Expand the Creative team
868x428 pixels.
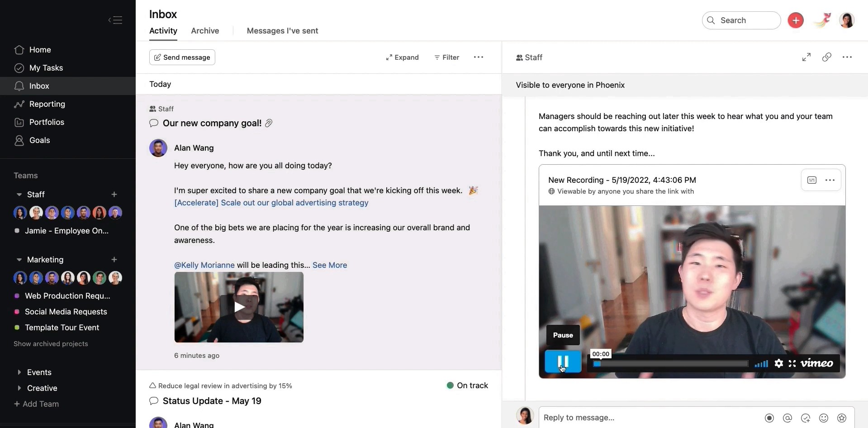pyautogui.click(x=19, y=388)
